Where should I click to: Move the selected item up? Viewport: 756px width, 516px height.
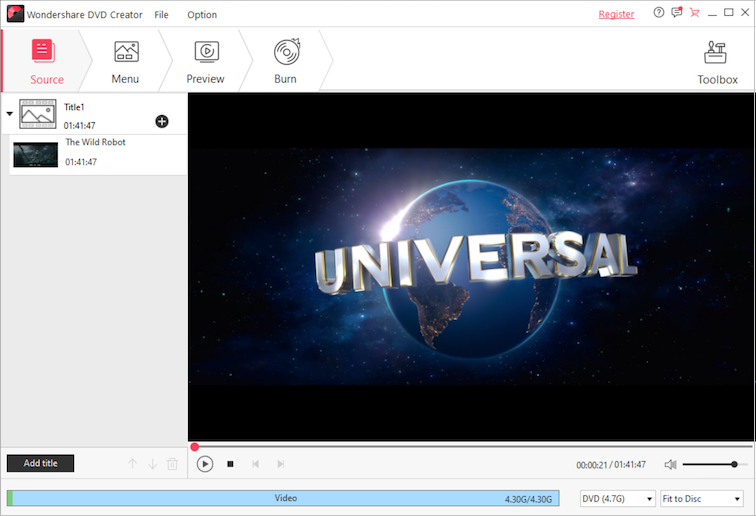[x=133, y=464]
